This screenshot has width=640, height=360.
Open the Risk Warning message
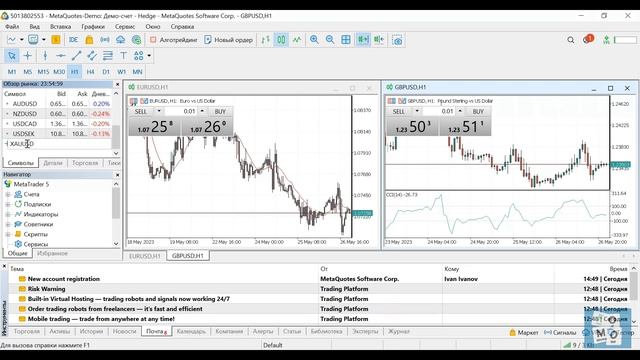click(x=46, y=289)
